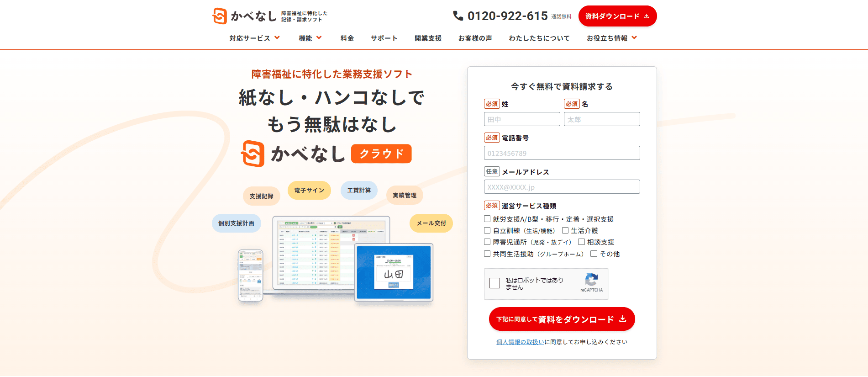Screen dimensions: 868x377
Task: Click the phone handset icon
Action: pos(458,16)
